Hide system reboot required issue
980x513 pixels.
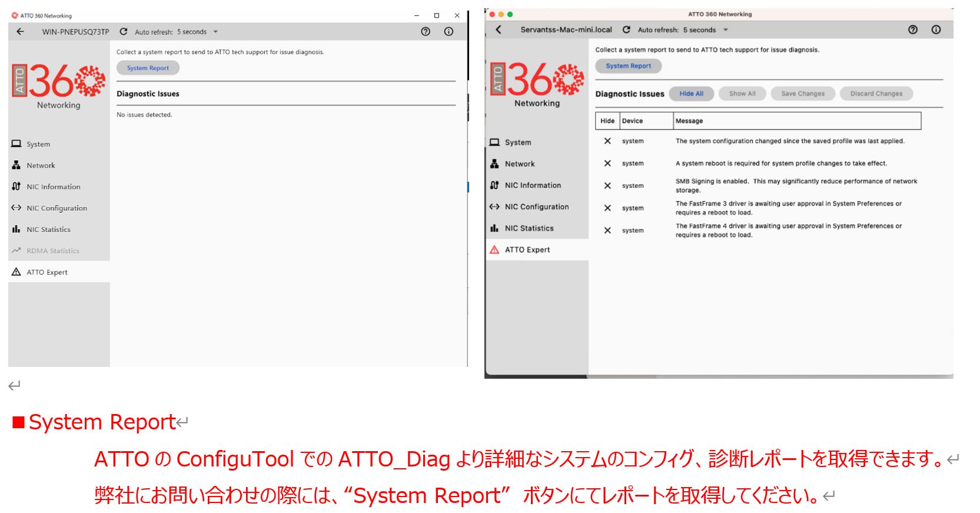[607, 163]
